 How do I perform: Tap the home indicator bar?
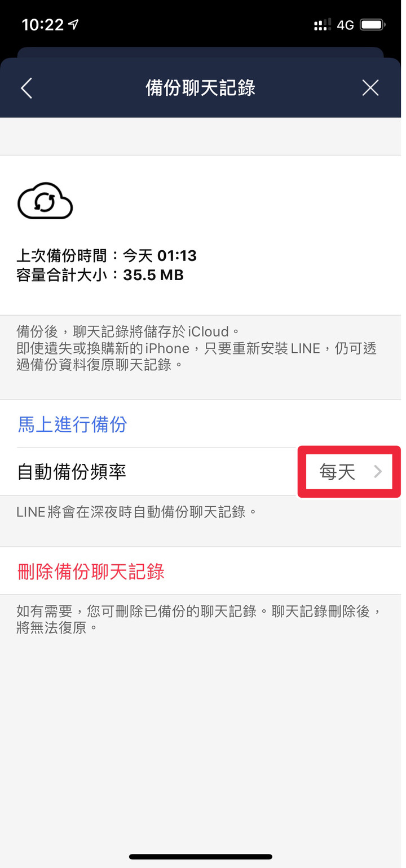(201, 856)
